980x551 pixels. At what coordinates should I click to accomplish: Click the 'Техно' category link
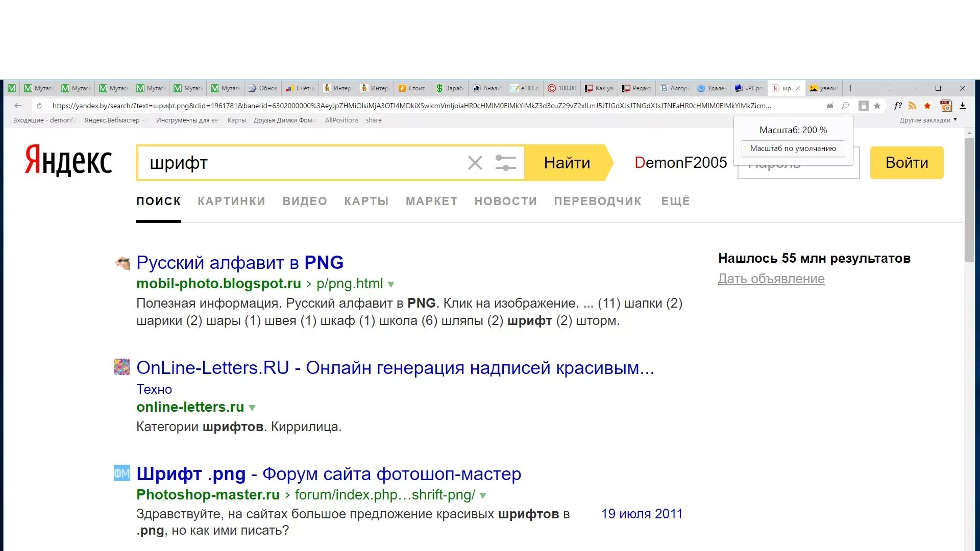pyautogui.click(x=154, y=389)
